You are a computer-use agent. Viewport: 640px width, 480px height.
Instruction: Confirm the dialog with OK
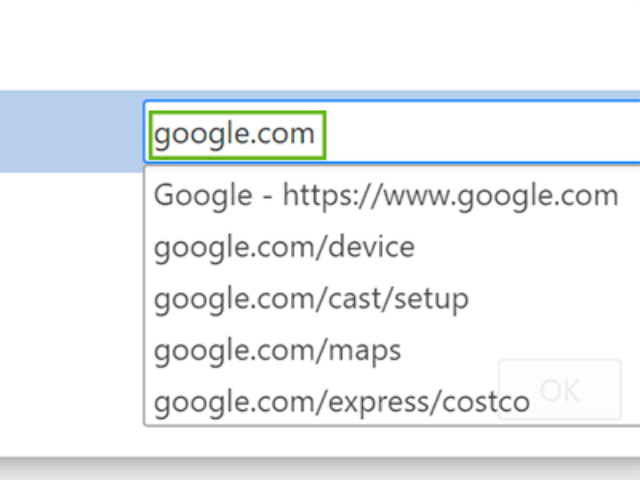point(560,390)
